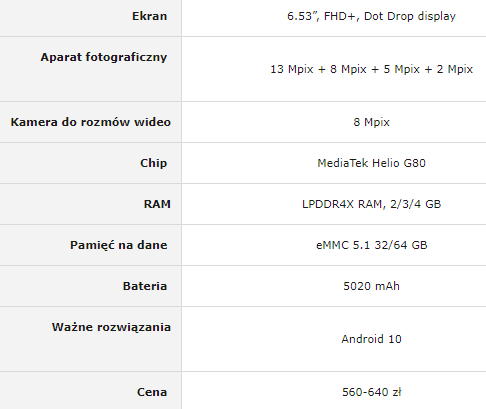486x409 pixels.
Task: Click the Pamięć na dane label
Action: coord(118,245)
